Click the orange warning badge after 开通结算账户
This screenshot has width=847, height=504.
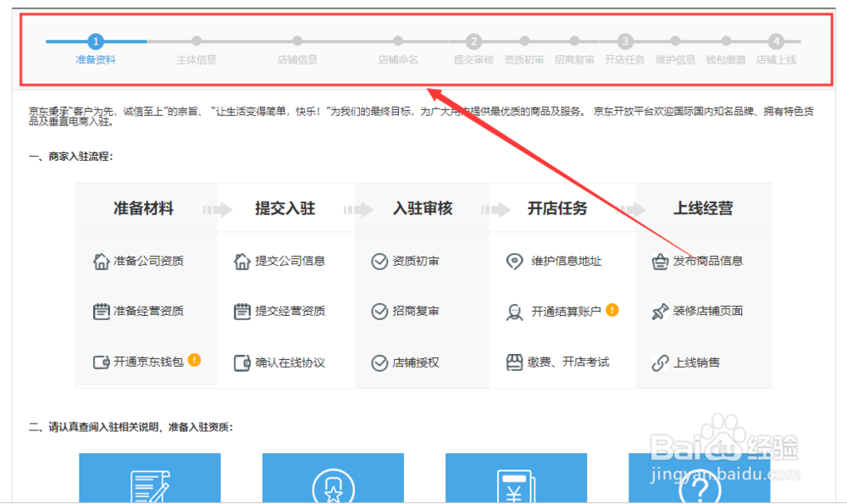pos(612,310)
